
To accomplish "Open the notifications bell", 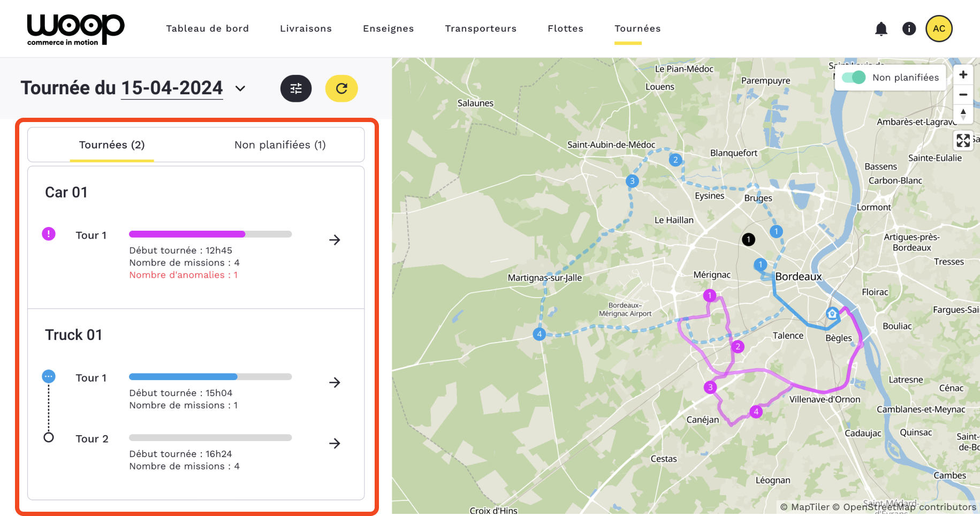I will click(881, 29).
